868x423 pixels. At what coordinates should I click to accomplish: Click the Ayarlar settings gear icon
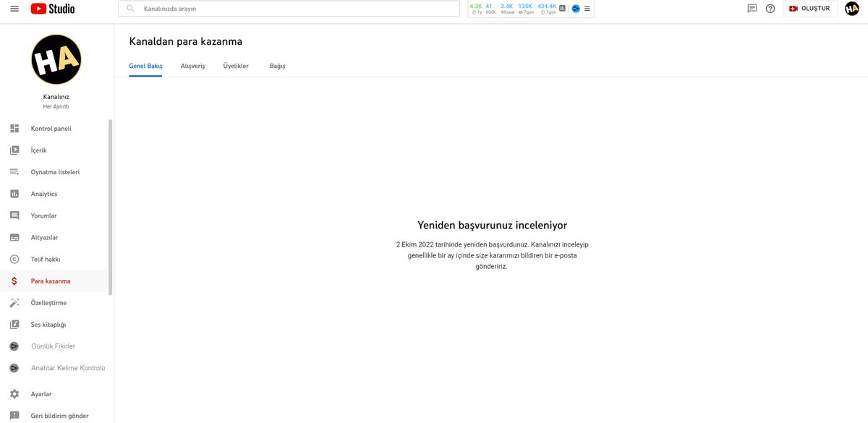(14, 394)
